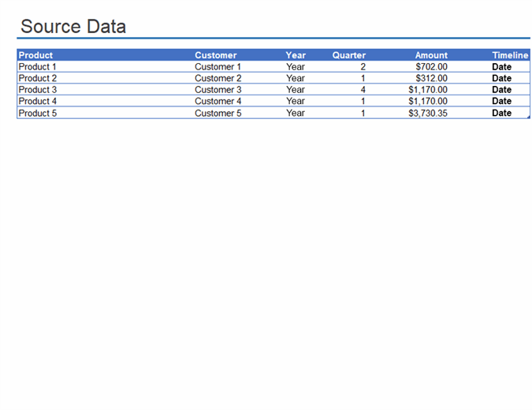Select the Amount column header
The height and width of the screenshot is (410, 532).
431,55
